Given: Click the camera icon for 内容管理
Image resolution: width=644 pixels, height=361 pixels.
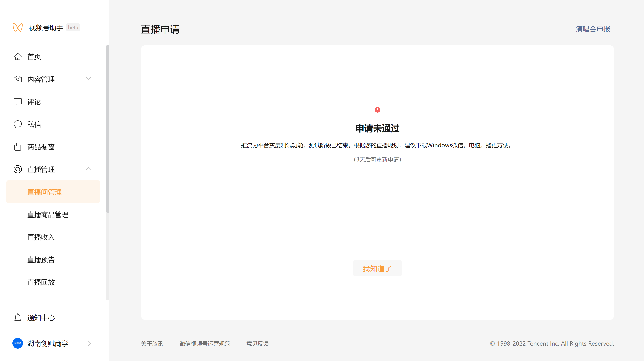Looking at the screenshot, I should pos(18,79).
